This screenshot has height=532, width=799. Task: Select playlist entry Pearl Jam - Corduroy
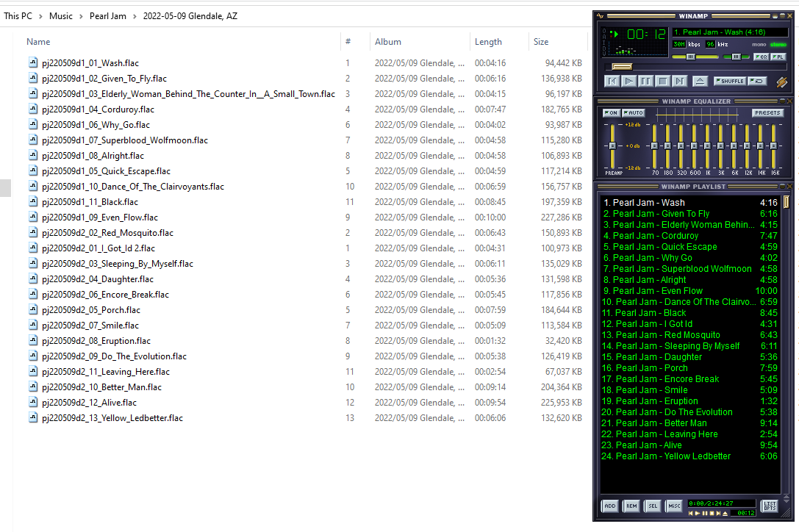click(x=690, y=235)
